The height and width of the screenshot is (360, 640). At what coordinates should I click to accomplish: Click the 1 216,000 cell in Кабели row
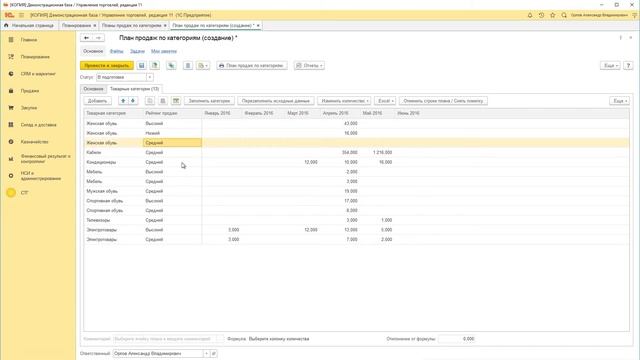coord(378,152)
